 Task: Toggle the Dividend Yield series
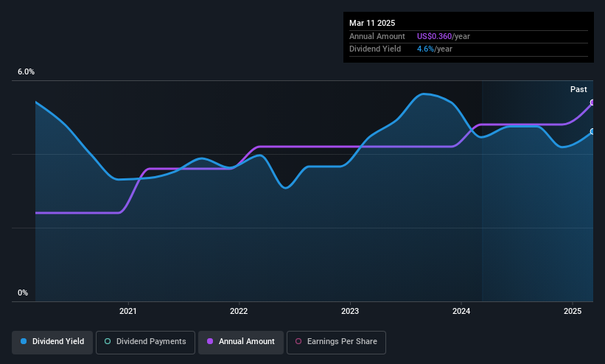tap(52, 343)
